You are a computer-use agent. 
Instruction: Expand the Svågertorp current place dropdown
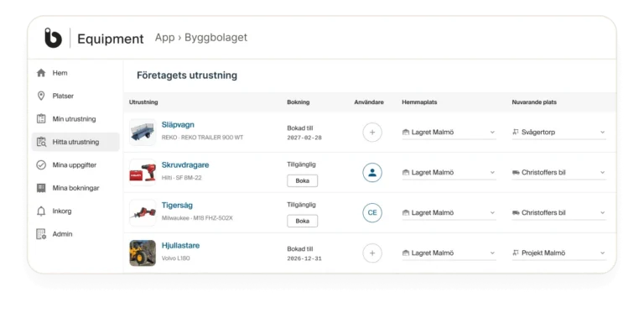click(559, 133)
